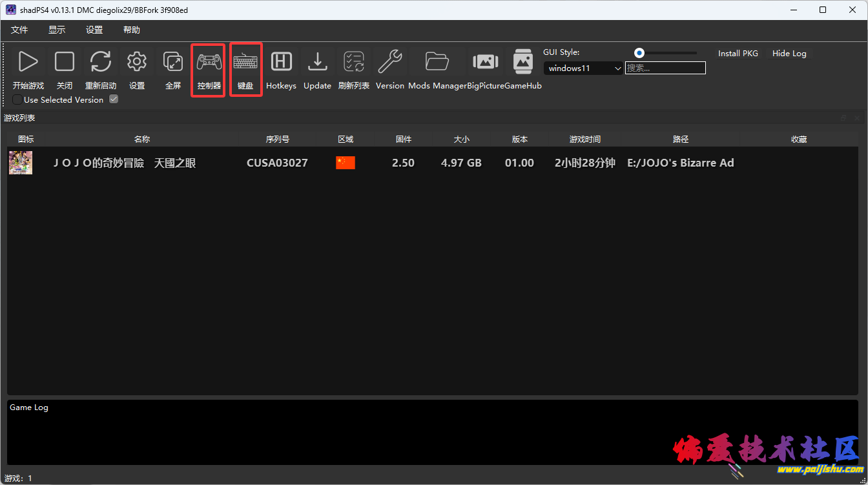Open the 帮助 menu
The image size is (868, 485).
tap(131, 30)
